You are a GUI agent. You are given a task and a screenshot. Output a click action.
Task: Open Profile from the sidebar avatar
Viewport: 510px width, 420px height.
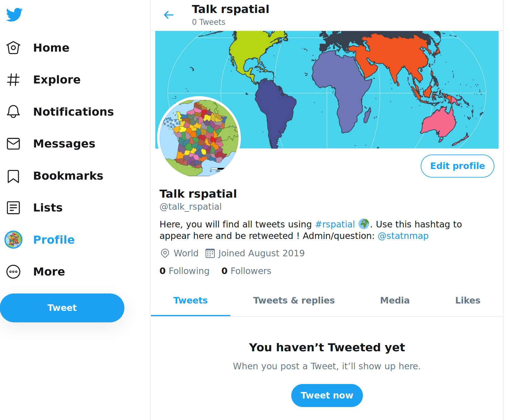coord(13,239)
